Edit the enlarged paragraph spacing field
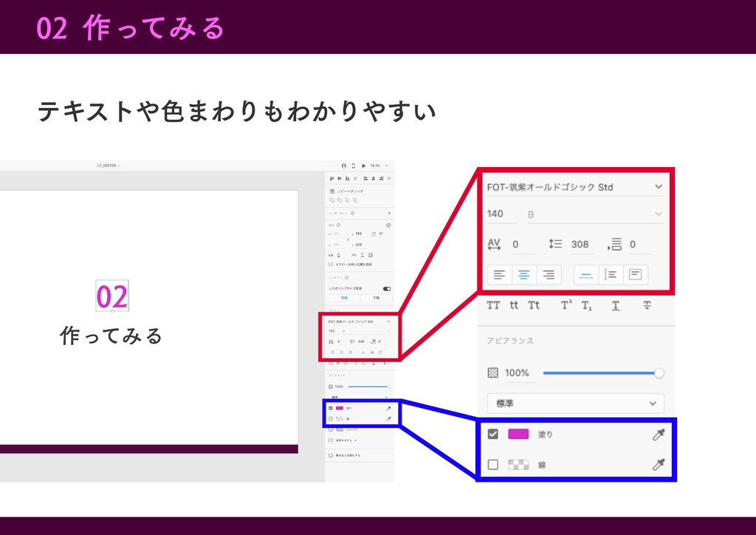756x535 pixels. [642, 244]
